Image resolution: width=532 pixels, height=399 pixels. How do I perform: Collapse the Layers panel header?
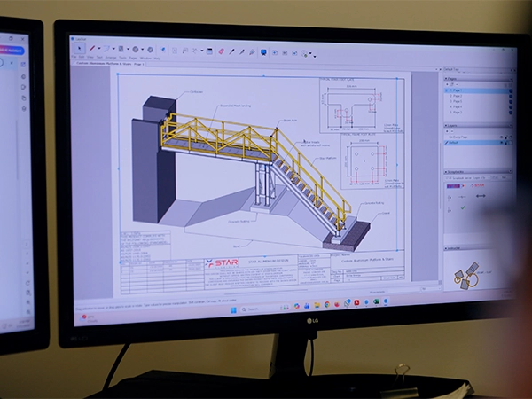478,126
